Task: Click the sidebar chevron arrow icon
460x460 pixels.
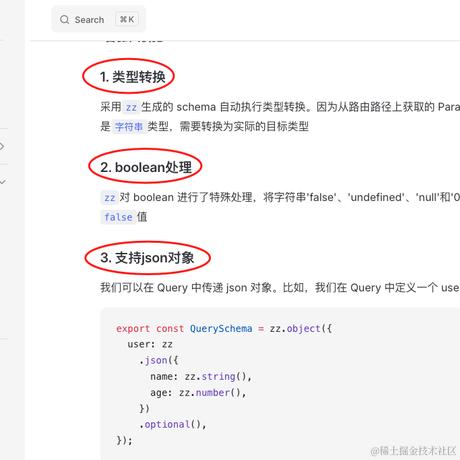Action: (2, 146)
